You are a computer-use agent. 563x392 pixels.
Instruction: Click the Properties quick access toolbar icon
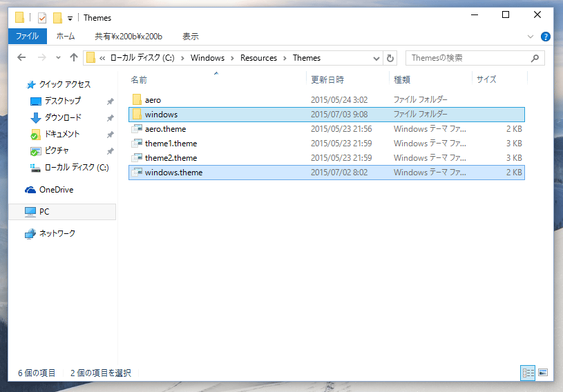pos(42,17)
